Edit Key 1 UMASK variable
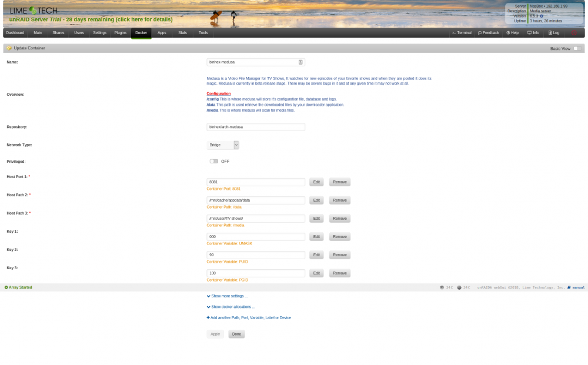 tap(316, 237)
